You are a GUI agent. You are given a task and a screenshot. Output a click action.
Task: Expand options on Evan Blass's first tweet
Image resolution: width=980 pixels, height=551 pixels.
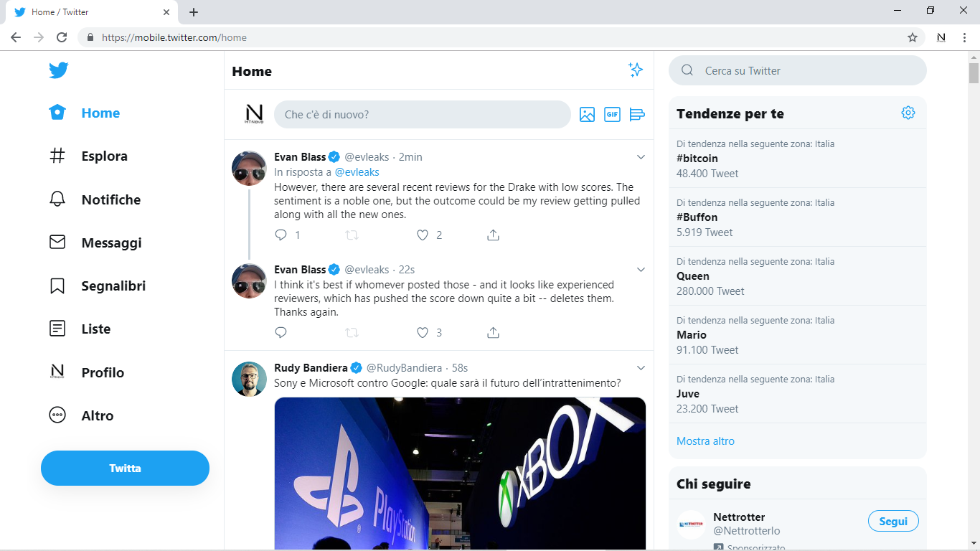[x=641, y=156]
